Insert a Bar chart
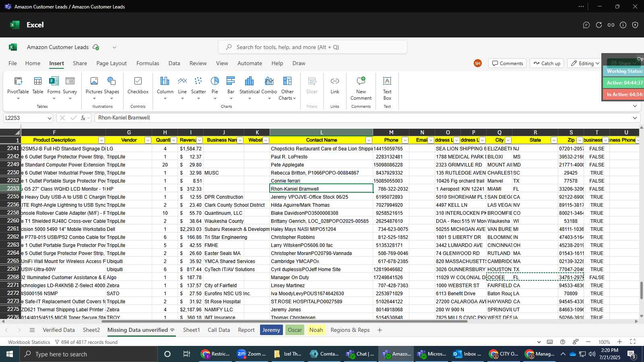Image resolution: width=644 pixels, height=362 pixels. (231, 88)
